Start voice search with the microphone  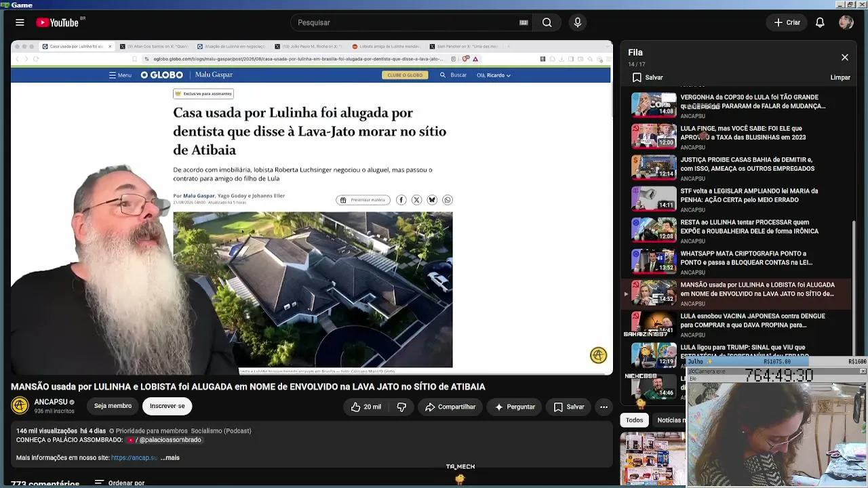point(578,22)
